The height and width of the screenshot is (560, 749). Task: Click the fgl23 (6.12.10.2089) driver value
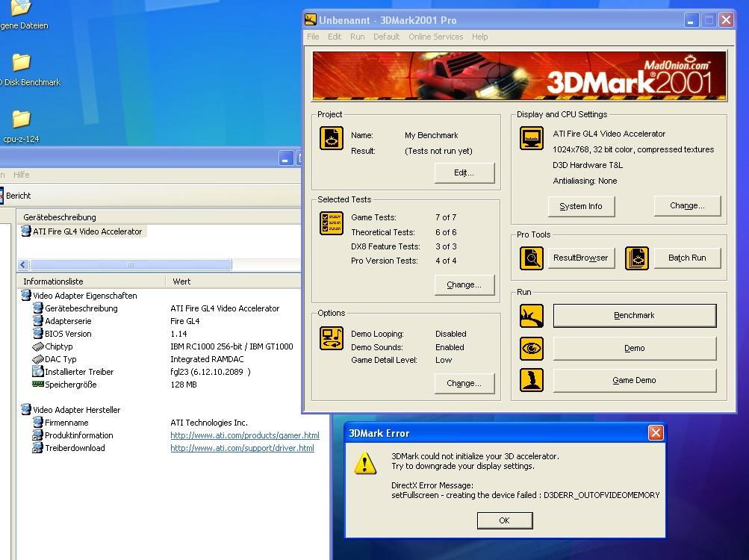coord(210,372)
